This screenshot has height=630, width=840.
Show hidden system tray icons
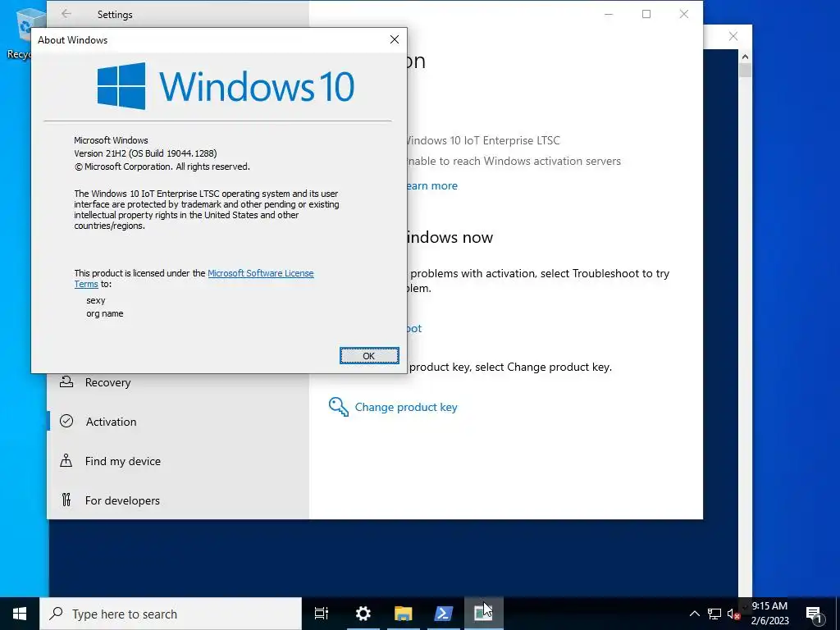[694, 614]
